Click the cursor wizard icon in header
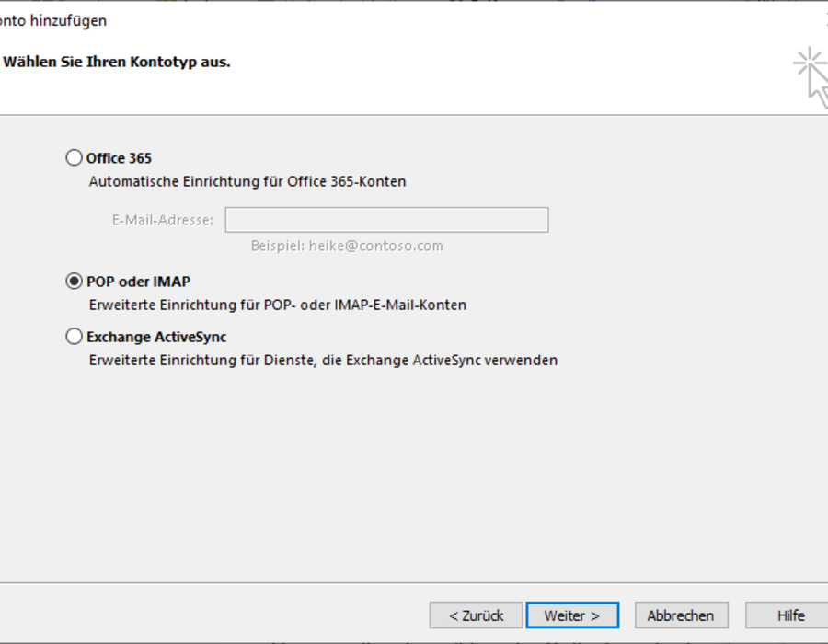828x644 pixels. coord(812,76)
